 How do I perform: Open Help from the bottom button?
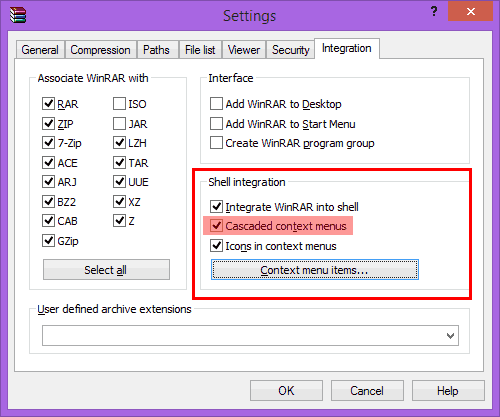[x=448, y=390]
